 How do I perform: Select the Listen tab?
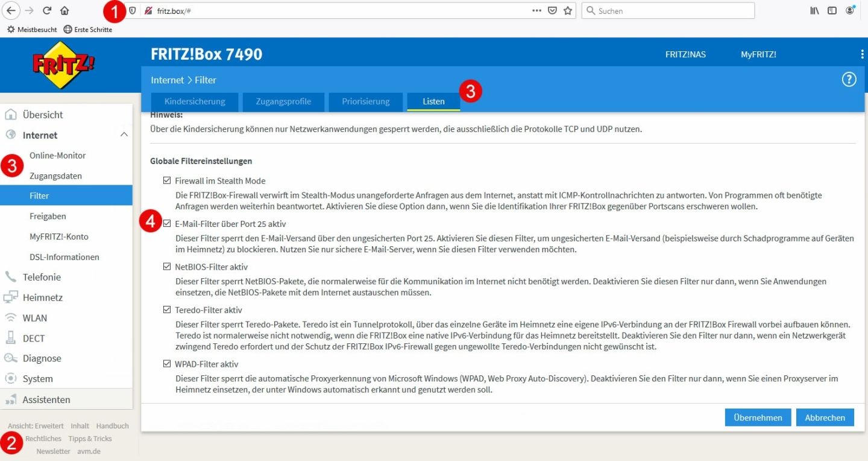[433, 101]
